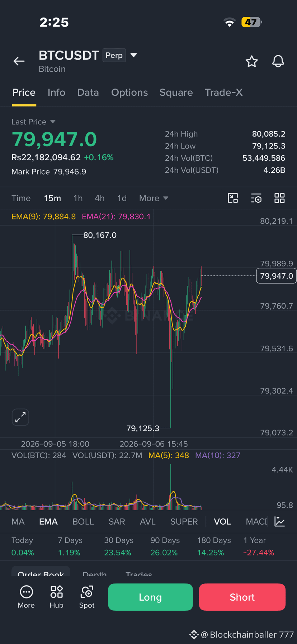Open chart indicator settings icon
Image resolution: width=297 pixels, height=644 pixels.
click(x=256, y=198)
